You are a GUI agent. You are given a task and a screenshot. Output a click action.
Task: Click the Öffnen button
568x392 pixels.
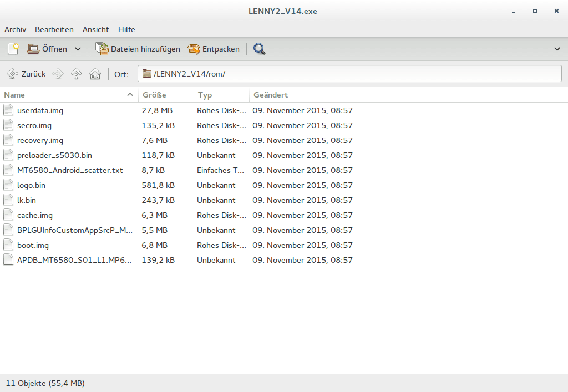coord(48,49)
